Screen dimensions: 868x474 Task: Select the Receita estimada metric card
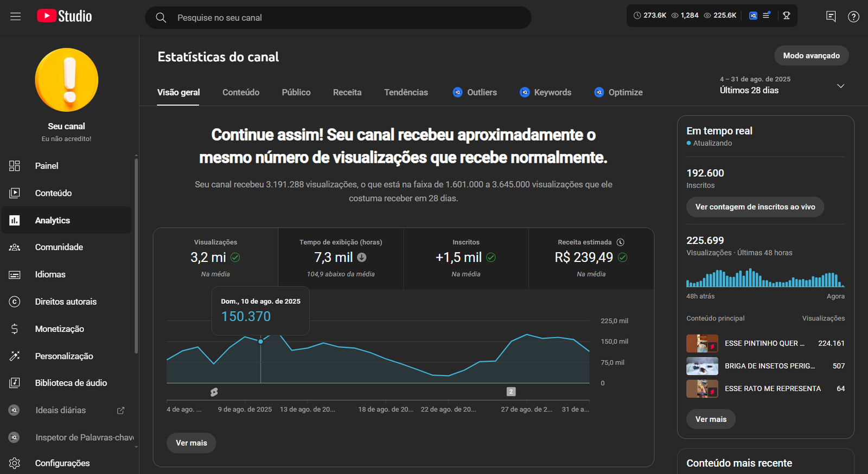click(x=591, y=258)
